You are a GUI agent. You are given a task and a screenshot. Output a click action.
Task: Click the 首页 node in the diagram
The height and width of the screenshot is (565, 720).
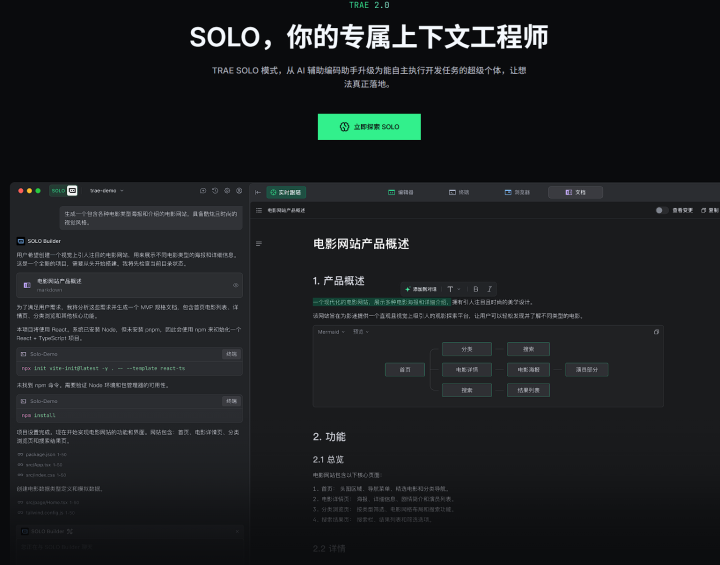pyautogui.click(x=404, y=369)
